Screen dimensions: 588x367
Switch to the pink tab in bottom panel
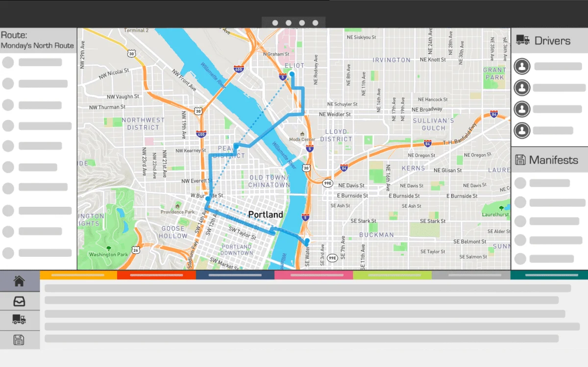coord(314,275)
